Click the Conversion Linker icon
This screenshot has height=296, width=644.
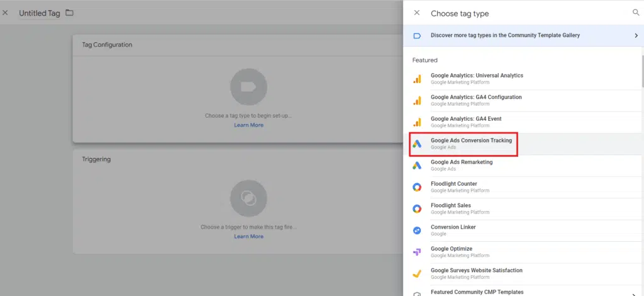pyautogui.click(x=416, y=231)
